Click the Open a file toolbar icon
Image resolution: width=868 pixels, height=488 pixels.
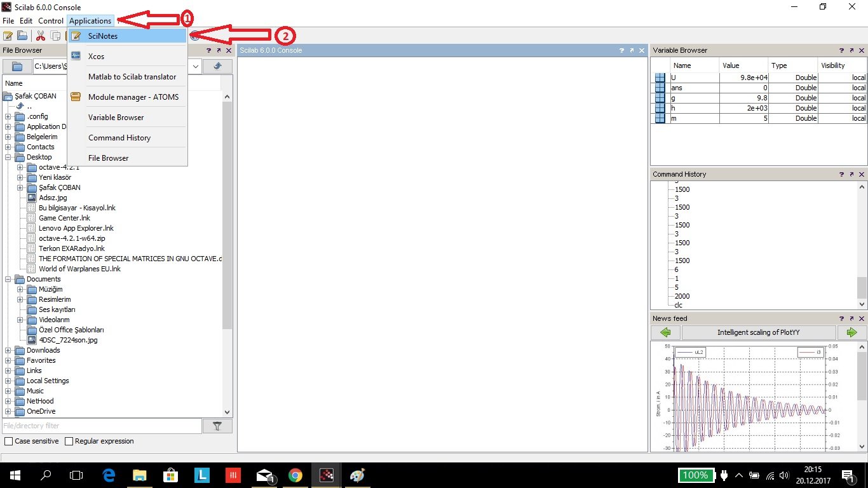(x=22, y=36)
